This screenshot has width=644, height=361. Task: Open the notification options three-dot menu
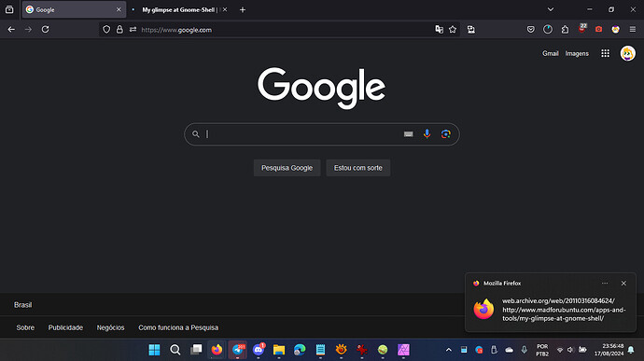pos(605,284)
